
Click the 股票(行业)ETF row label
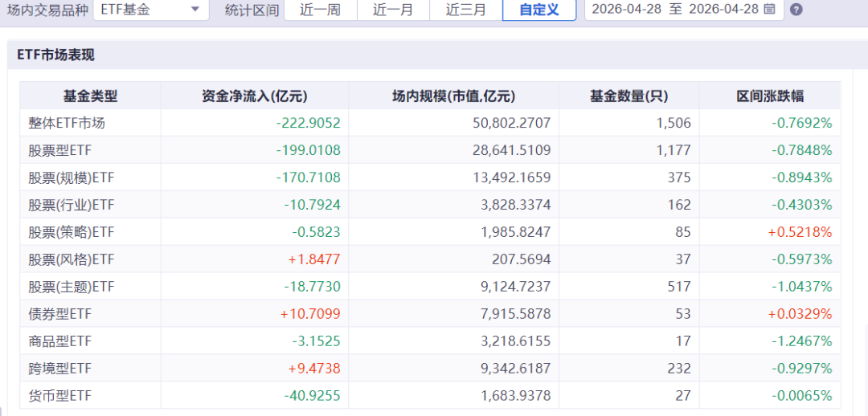point(72,205)
